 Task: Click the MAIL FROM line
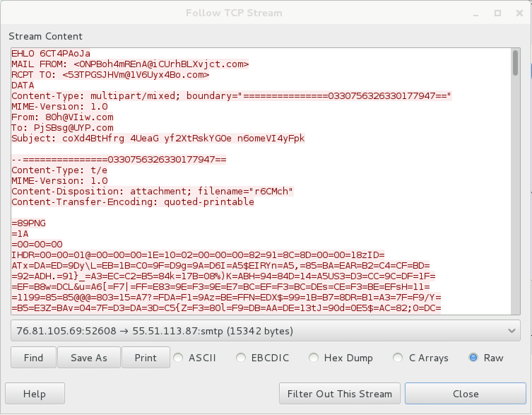coord(130,64)
